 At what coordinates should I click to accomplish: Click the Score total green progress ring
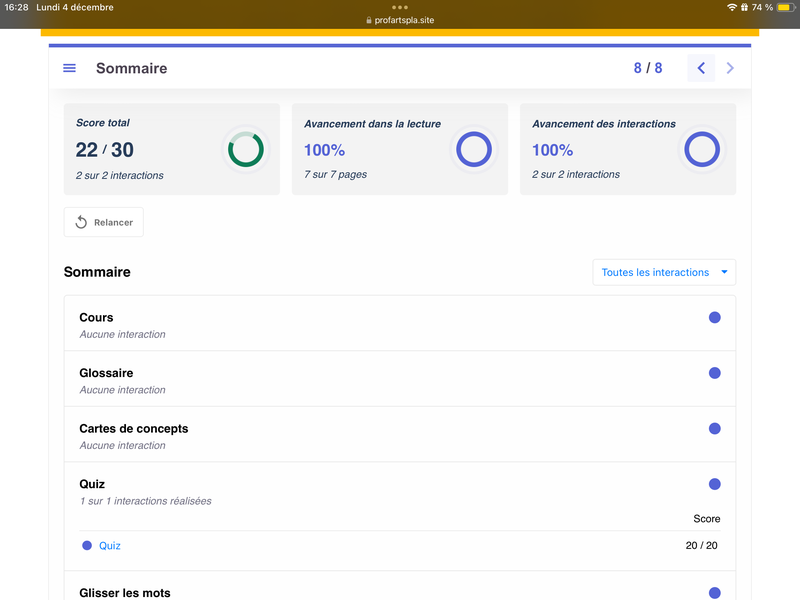pyautogui.click(x=245, y=150)
